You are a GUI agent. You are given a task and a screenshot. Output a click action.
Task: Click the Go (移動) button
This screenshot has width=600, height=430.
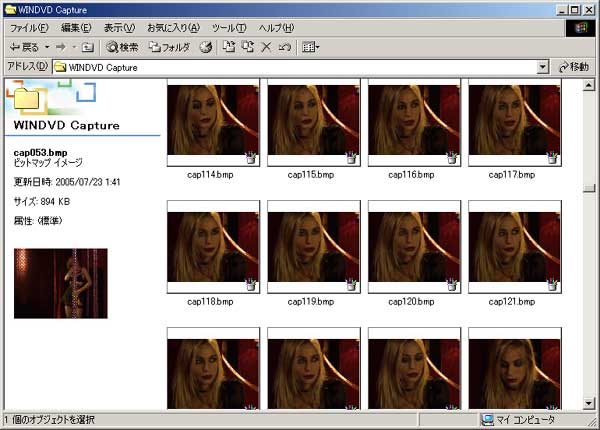573,67
